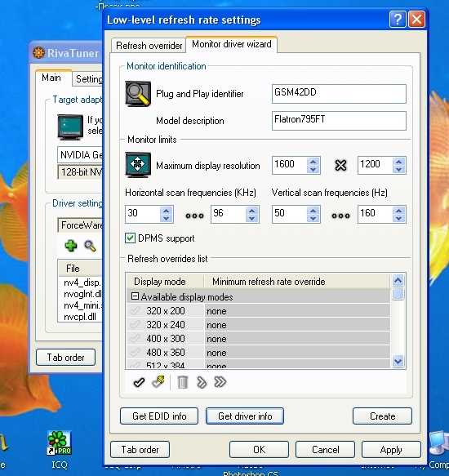Screen dimensions: 449x476
Task: Click the File column header in RivaTuner
Action: 80,269
